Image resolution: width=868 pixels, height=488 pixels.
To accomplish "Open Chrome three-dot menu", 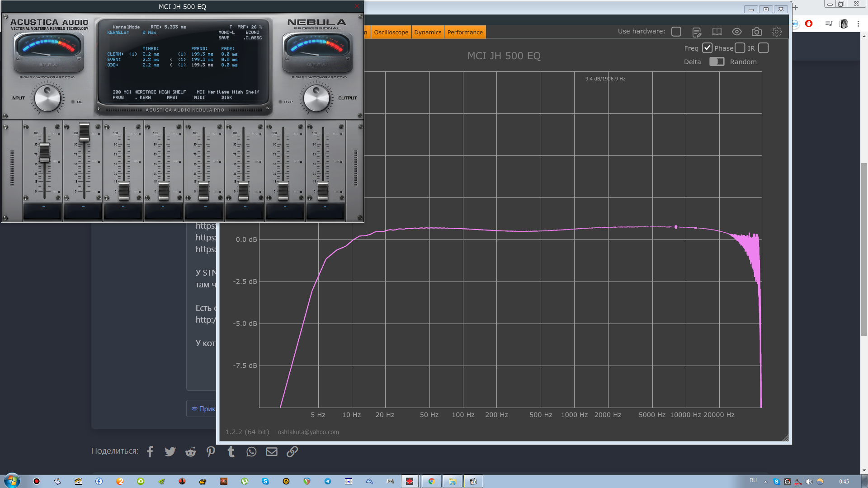I will 858,23.
